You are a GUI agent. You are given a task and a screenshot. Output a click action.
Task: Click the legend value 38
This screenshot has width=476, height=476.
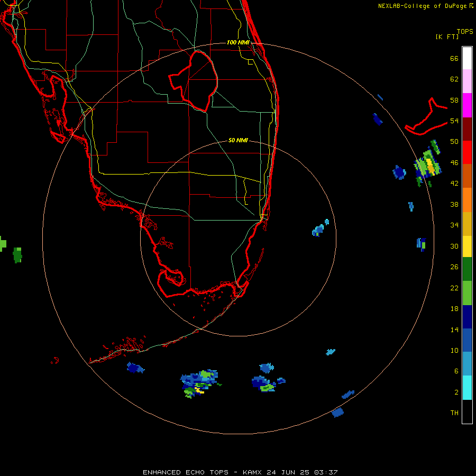click(454, 204)
